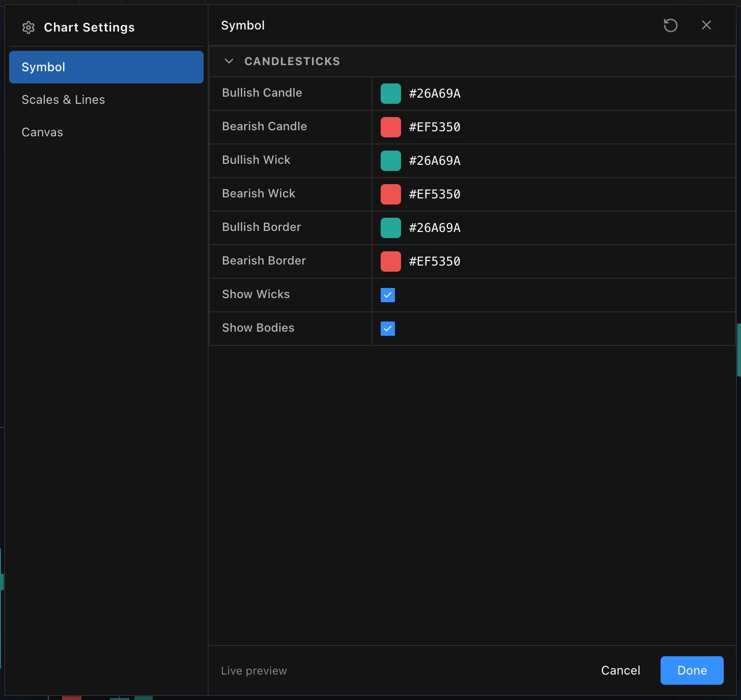Change the Bearish Wick color swatch
Image resolution: width=741 pixels, height=700 pixels.
pos(391,194)
